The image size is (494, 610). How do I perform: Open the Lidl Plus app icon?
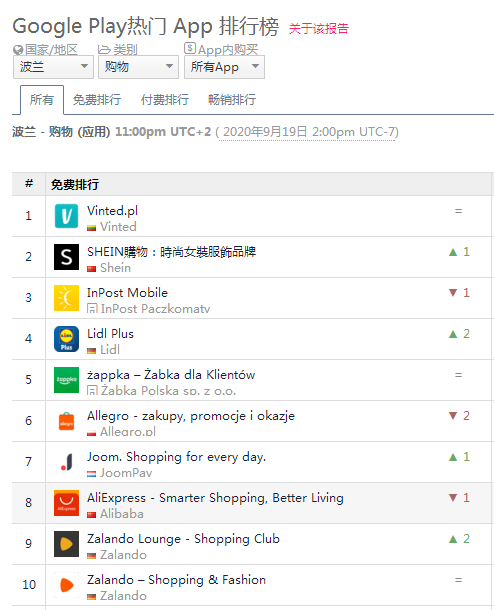click(x=66, y=339)
